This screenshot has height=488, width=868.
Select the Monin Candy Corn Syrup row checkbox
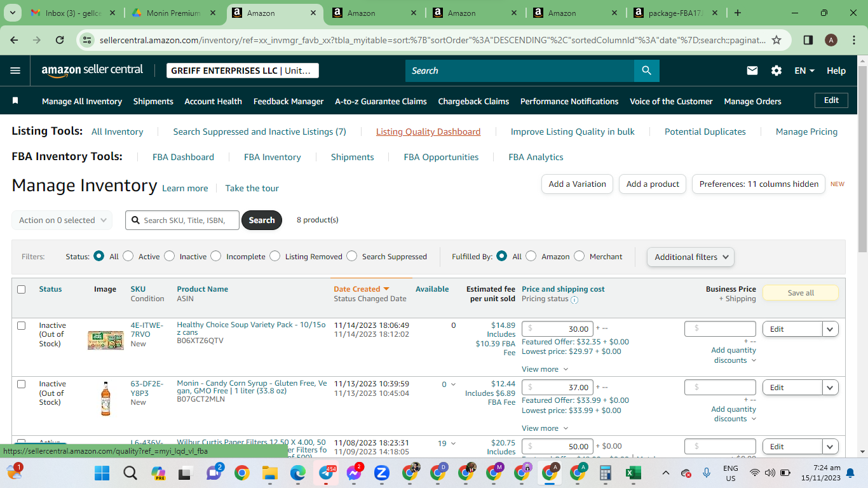[22, 384]
